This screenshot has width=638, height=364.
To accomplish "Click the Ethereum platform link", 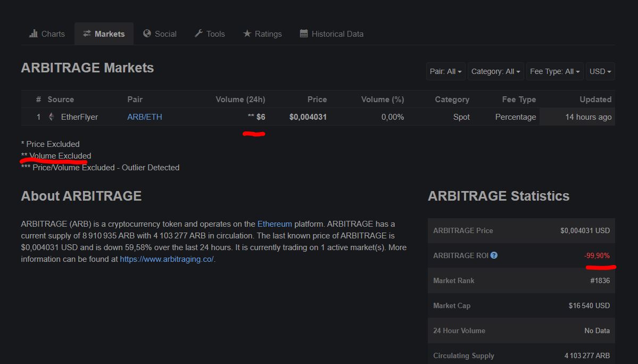I will coord(275,224).
